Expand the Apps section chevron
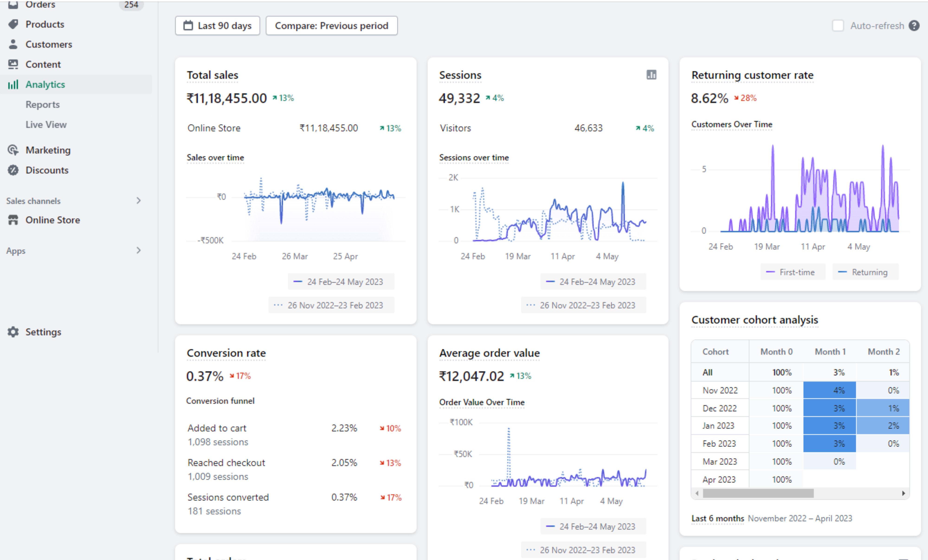The height and width of the screenshot is (560, 928). [139, 250]
